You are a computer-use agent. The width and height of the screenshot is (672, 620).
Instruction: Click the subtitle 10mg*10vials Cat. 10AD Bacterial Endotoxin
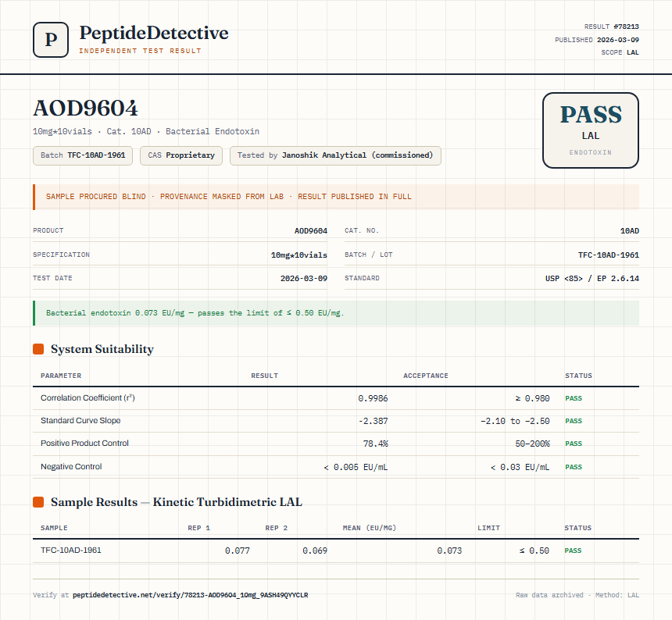click(146, 131)
